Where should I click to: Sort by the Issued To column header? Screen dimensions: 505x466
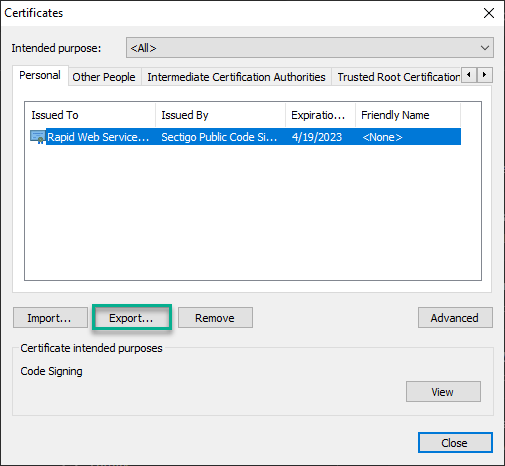90,115
